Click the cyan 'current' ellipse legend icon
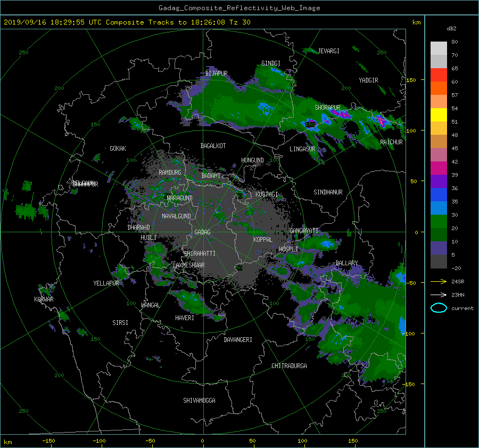 (x=439, y=308)
